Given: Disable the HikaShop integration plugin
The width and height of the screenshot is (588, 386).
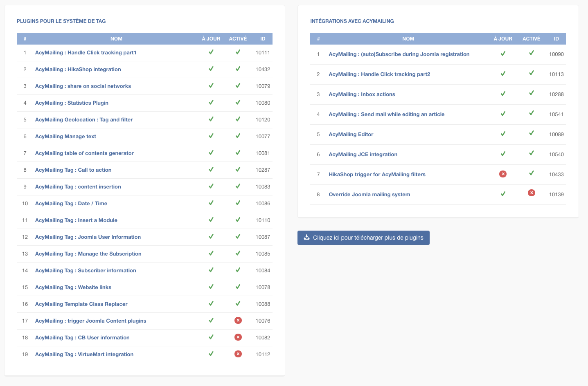Looking at the screenshot, I should (x=238, y=69).
